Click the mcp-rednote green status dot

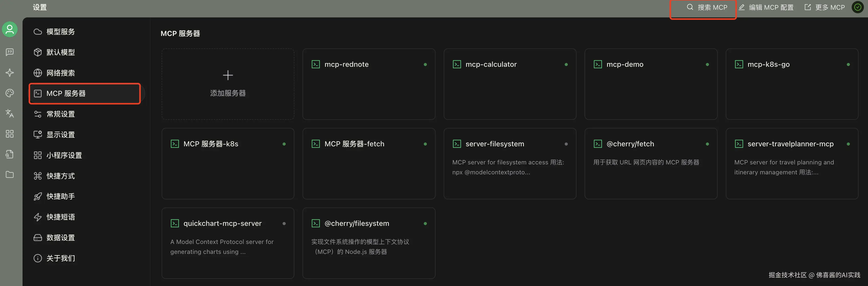(425, 64)
